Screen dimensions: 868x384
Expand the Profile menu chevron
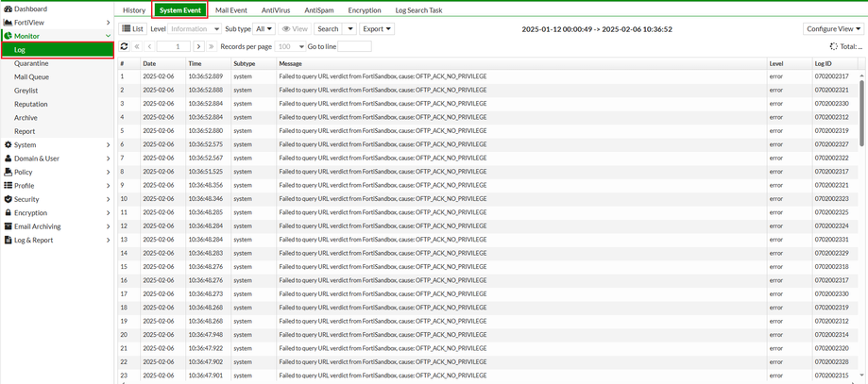pyautogui.click(x=108, y=185)
